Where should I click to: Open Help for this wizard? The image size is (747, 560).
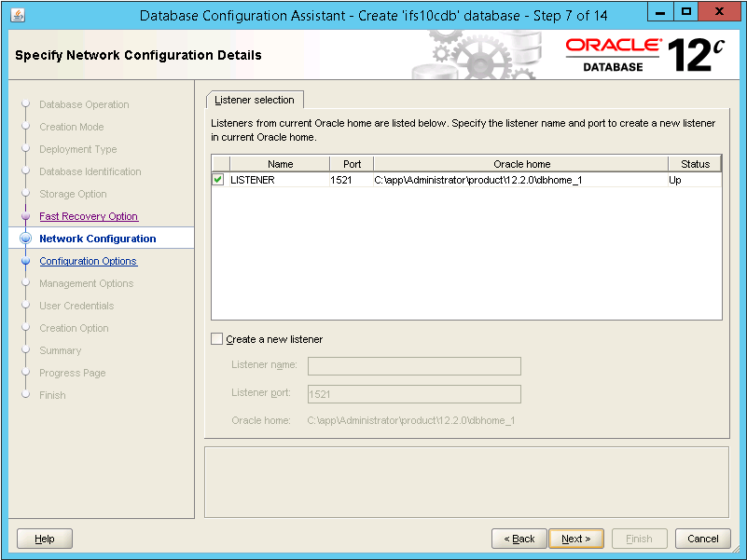[x=45, y=539]
